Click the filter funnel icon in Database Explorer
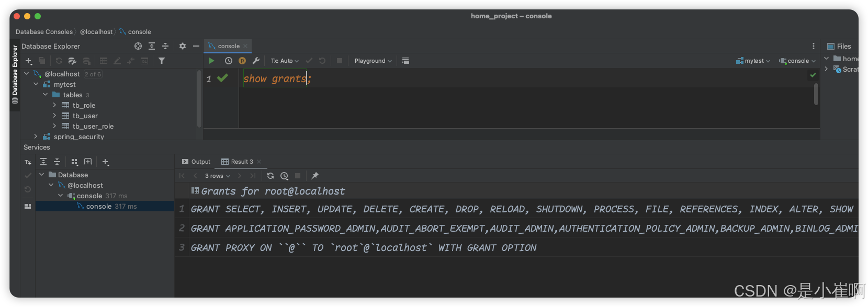 pyautogui.click(x=162, y=61)
